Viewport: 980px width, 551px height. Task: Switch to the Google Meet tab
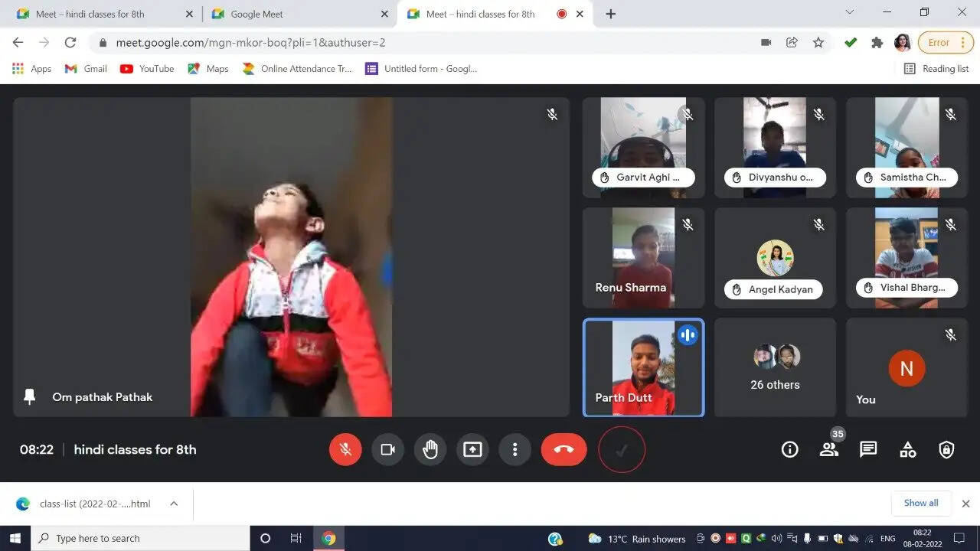tap(299, 14)
